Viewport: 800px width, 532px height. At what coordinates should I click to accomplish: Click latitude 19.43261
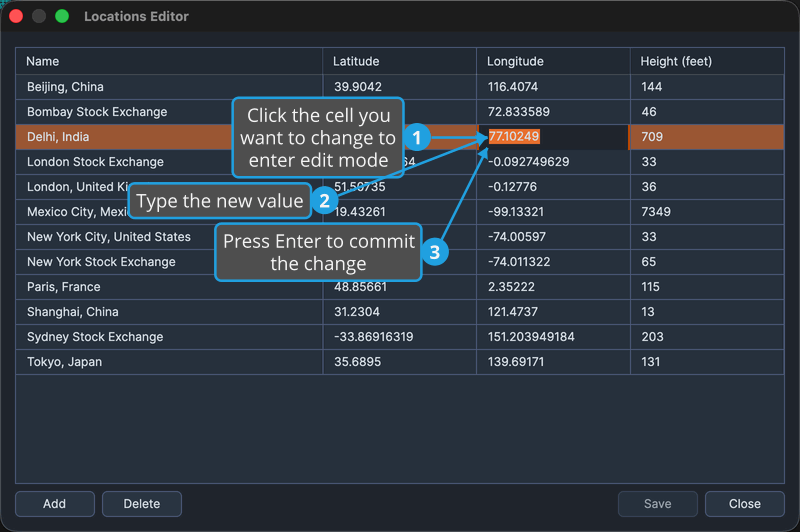[x=399, y=212]
